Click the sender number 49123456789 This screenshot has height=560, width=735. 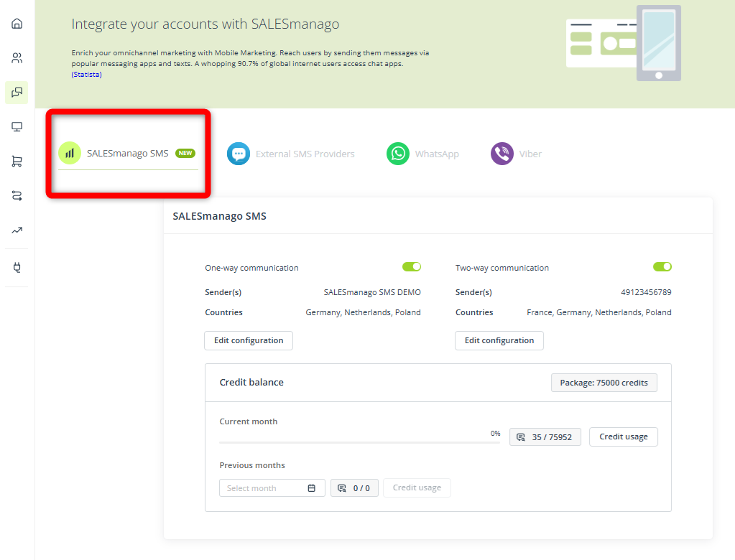pos(646,292)
